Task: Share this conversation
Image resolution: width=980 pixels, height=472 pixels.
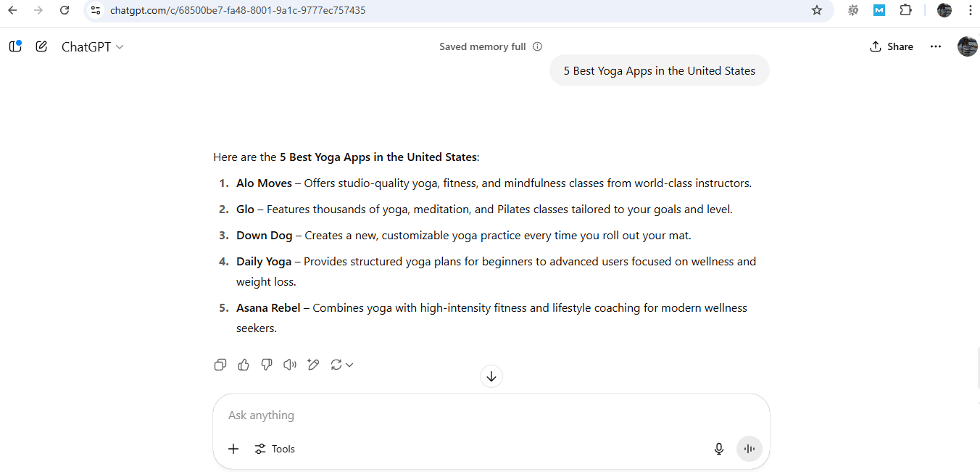Action: click(892, 46)
